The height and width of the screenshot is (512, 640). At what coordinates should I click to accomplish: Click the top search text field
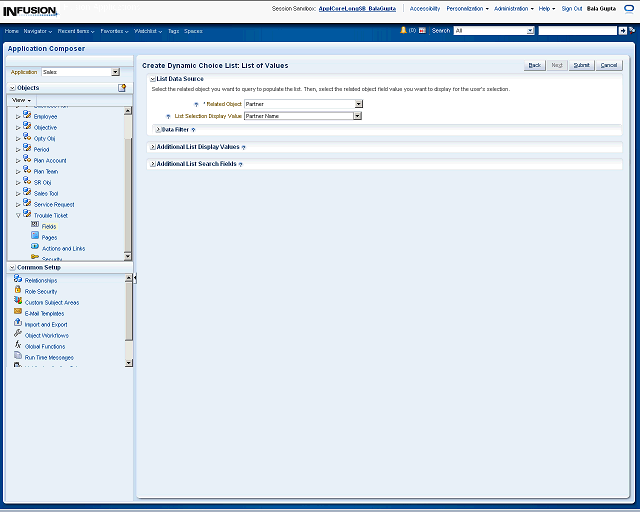click(x=576, y=31)
